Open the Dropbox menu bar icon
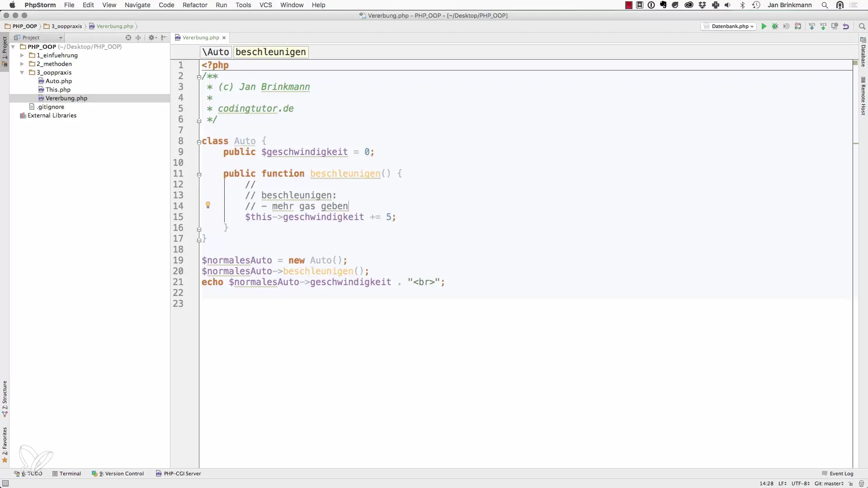 (x=702, y=5)
